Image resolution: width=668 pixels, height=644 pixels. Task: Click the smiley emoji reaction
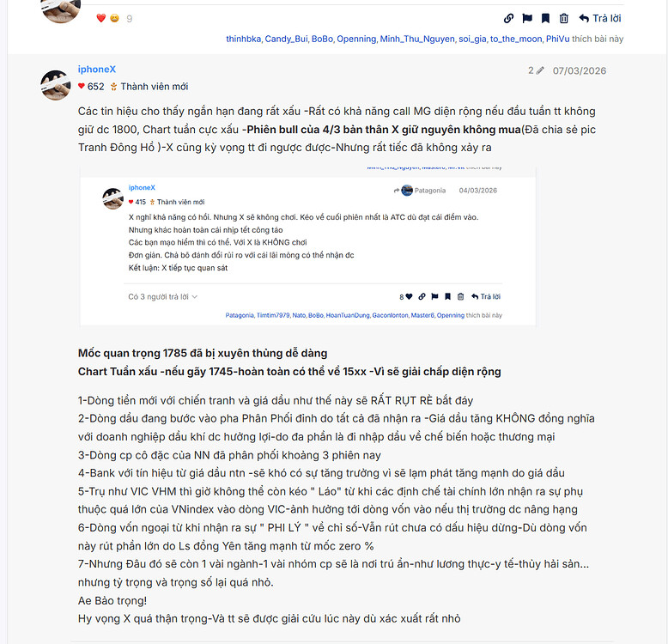[114, 18]
